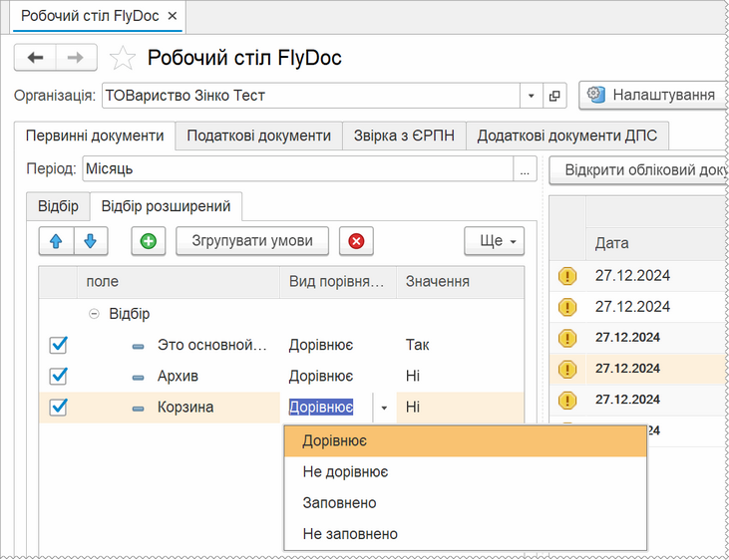Click the forward navigation arrow

pyautogui.click(x=76, y=58)
